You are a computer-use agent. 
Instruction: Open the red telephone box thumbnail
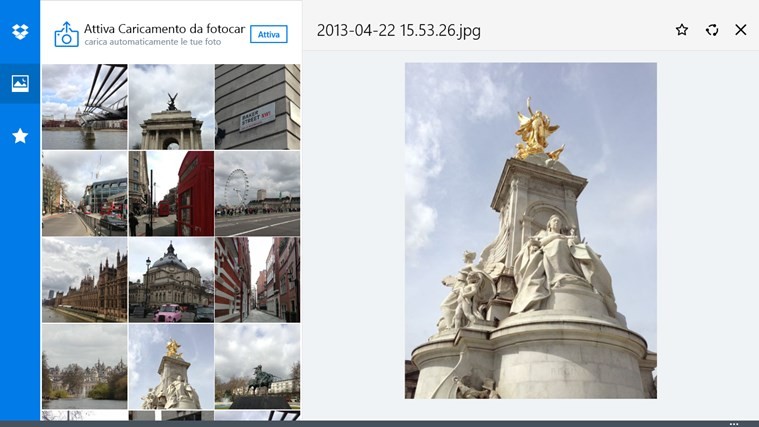171,194
